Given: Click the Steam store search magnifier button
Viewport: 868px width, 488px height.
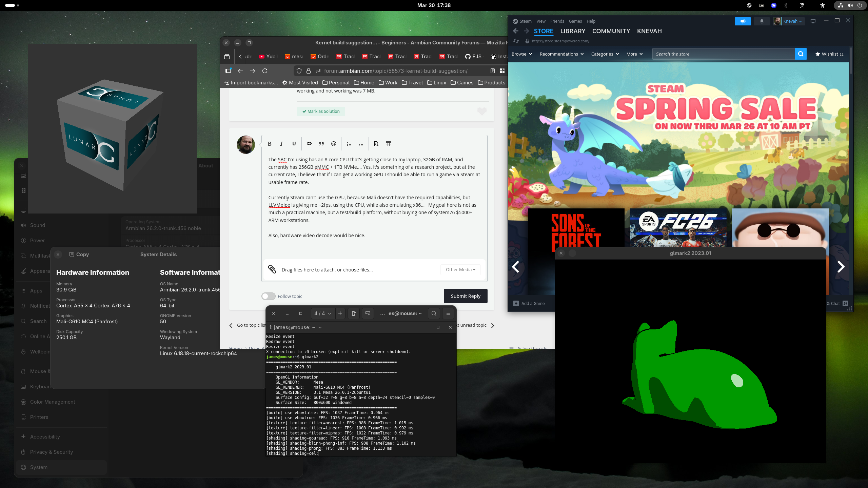Looking at the screenshot, I should tap(801, 54).
